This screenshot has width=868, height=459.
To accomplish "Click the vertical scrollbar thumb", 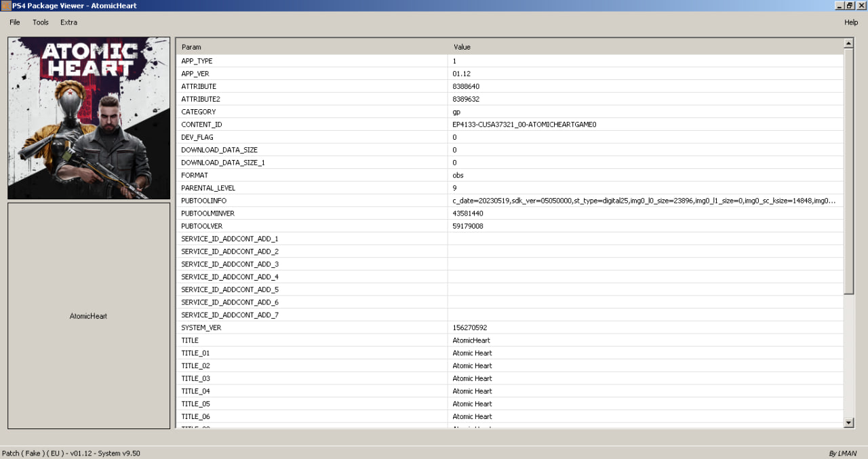I will tap(848, 171).
